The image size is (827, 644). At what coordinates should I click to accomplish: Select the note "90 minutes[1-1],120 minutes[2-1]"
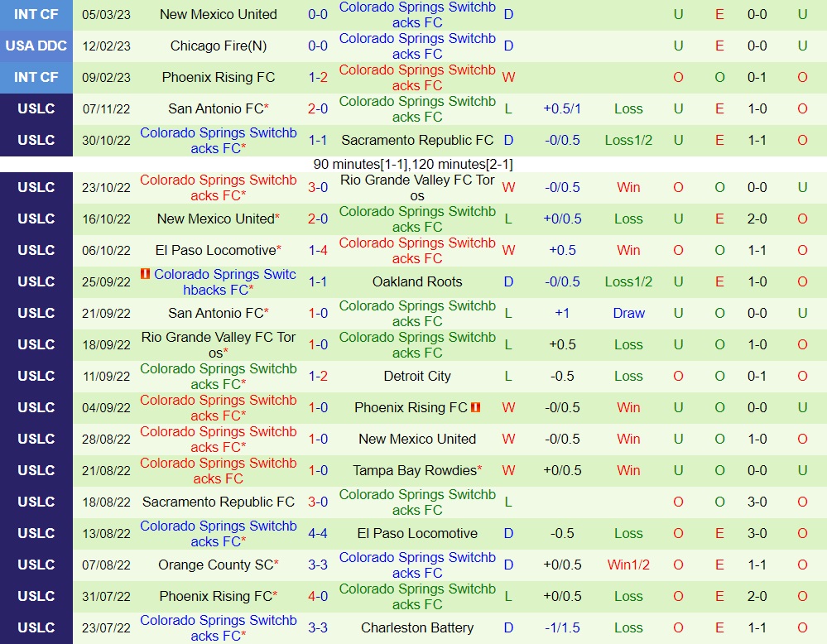(x=413, y=164)
